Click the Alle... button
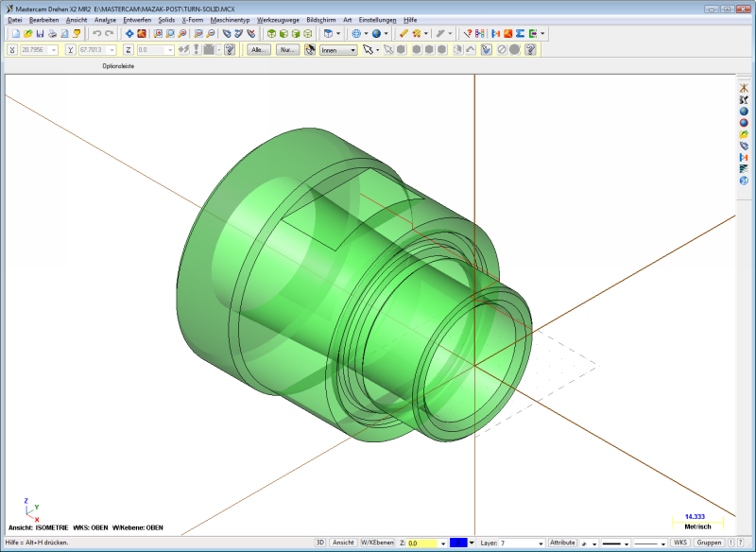Image resolution: width=756 pixels, height=552 pixels. click(x=259, y=50)
